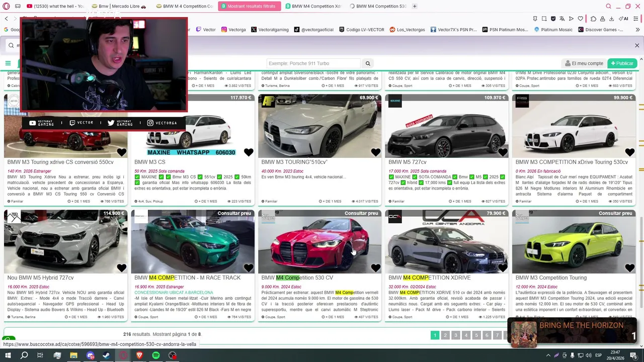This screenshot has width=644, height=362.
Task: Click the browser profile account icon
Action: [602, 19]
